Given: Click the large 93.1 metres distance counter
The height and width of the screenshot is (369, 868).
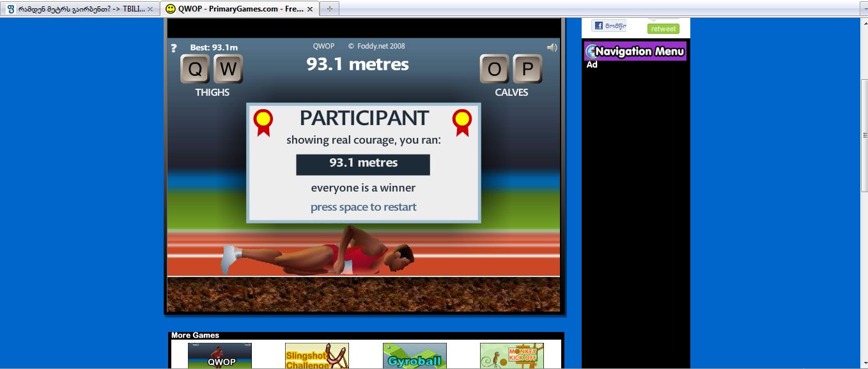Looking at the screenshot, I should coord(357,64).
